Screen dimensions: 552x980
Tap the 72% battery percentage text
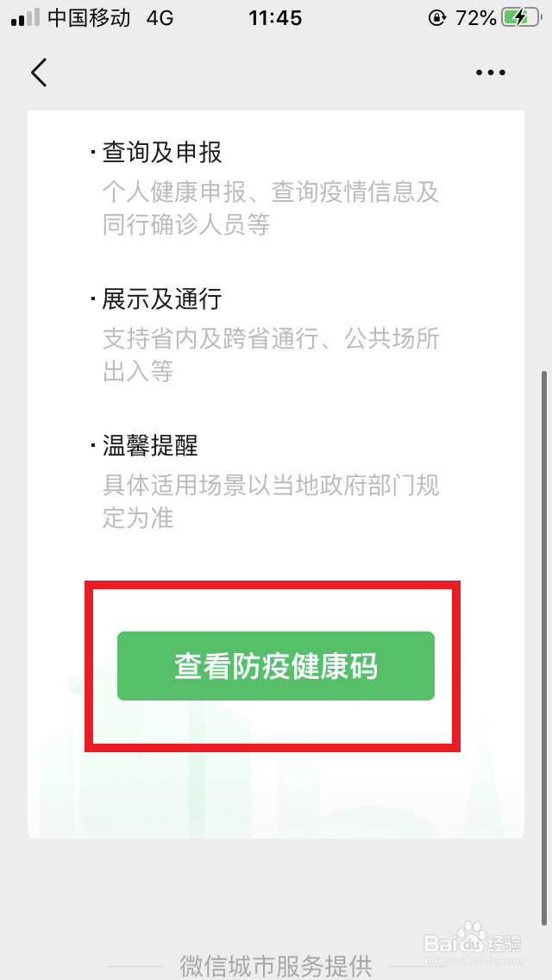[476, 18]
